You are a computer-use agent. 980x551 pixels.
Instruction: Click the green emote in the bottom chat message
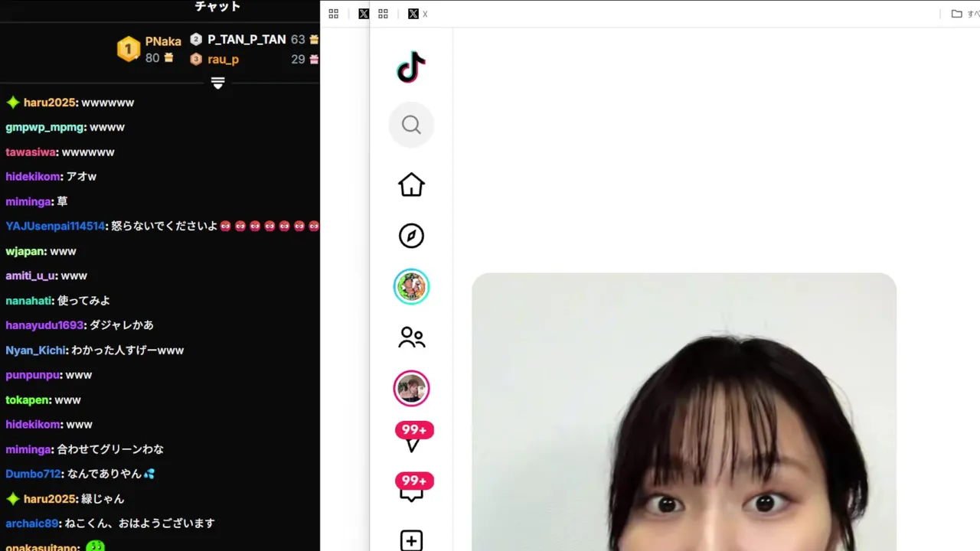coord(95,546)
